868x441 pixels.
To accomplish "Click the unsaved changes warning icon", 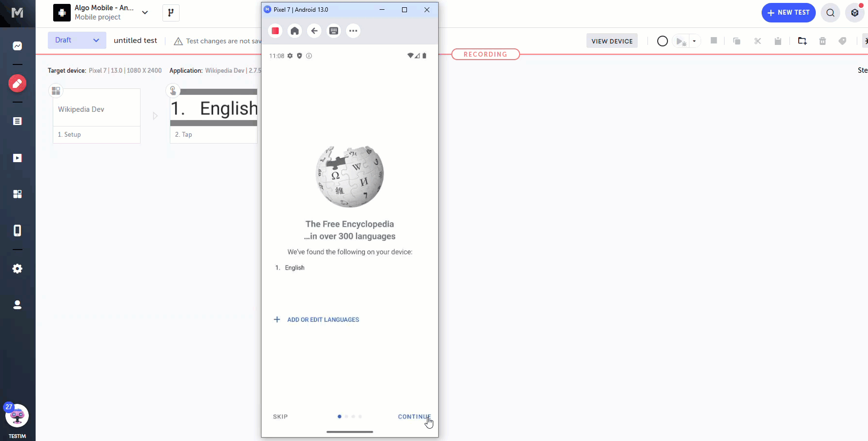I will (179, 41).
